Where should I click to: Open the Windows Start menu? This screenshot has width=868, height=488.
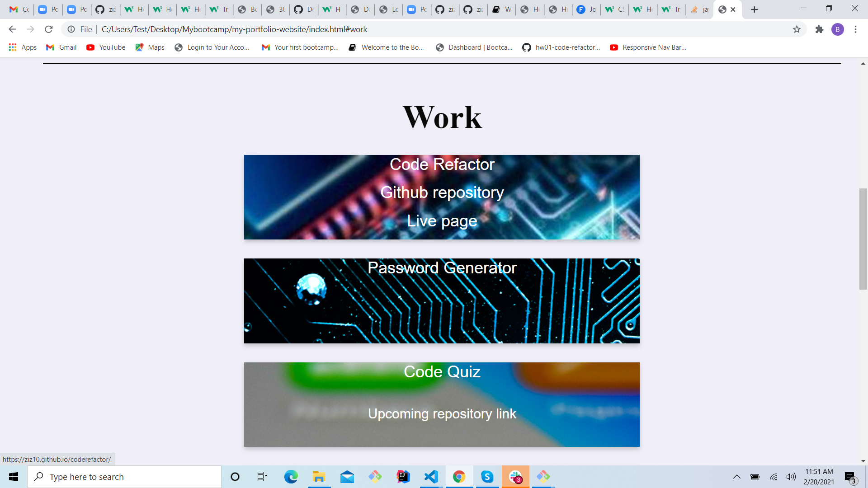pyautogui.click(x=14, y=477)
